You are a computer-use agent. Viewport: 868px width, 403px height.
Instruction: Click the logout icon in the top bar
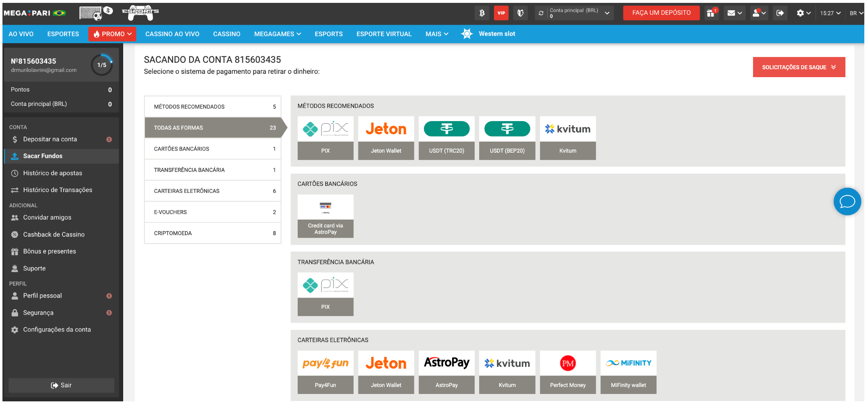pyautogui.click(x=780, y=13)
